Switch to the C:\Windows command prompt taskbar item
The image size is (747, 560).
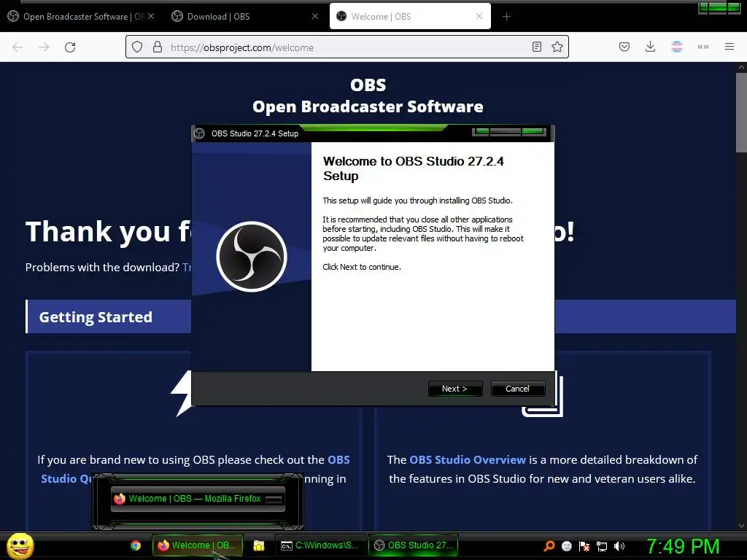tap(320, 545)
